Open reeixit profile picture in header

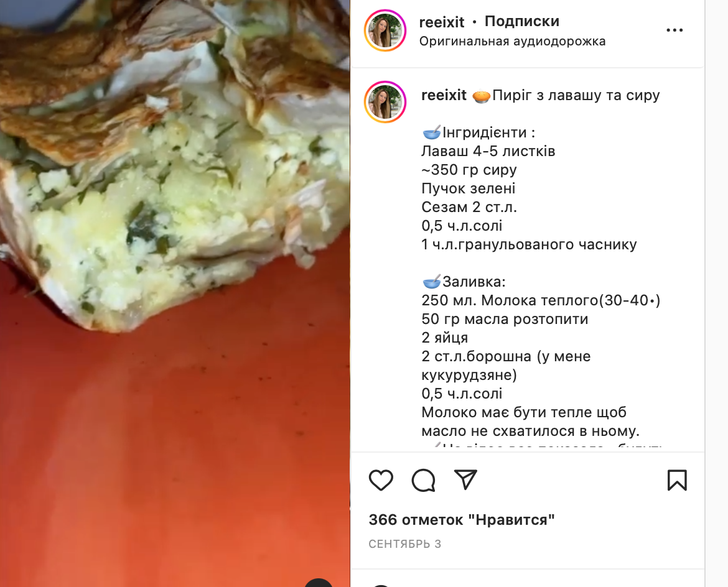click(x=385, y=30)
